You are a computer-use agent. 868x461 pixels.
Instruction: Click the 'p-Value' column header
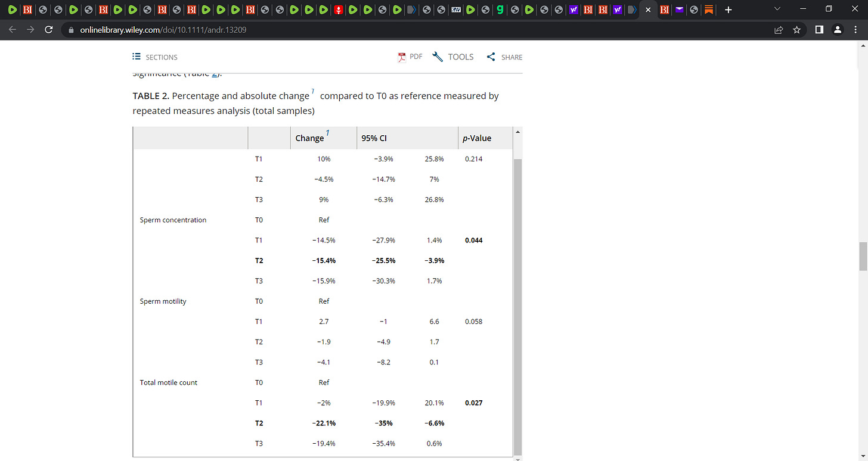(477, 138)
